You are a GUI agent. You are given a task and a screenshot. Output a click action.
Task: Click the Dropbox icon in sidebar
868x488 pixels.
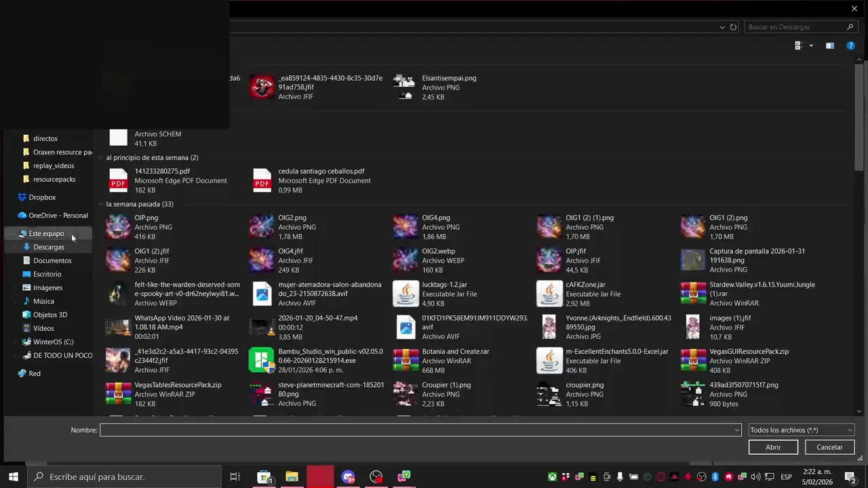(22, 197)
